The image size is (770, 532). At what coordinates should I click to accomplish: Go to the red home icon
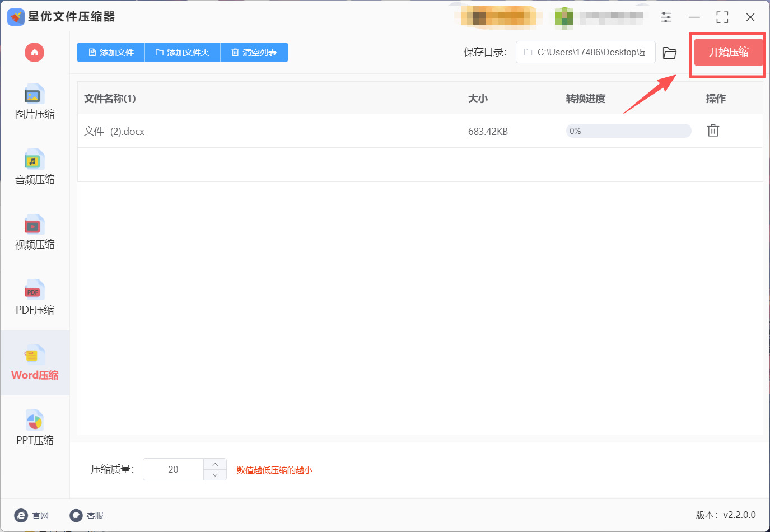click(34, 53)
